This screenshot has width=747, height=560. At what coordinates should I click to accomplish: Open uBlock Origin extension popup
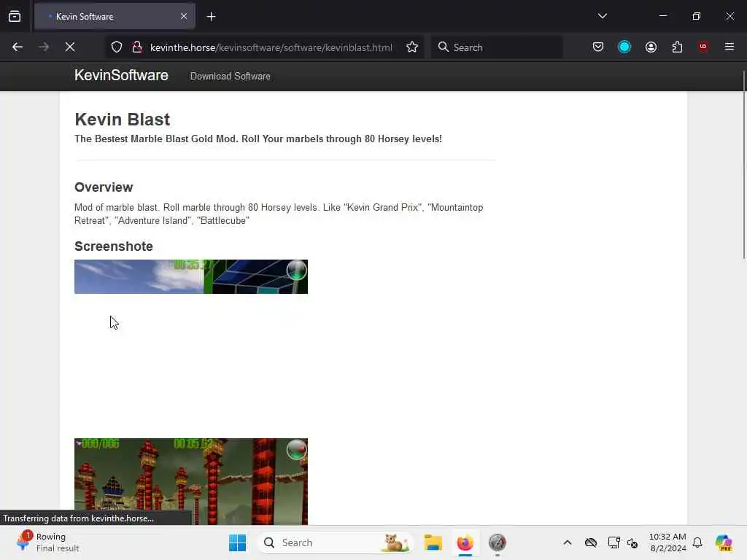coord(703,47)
